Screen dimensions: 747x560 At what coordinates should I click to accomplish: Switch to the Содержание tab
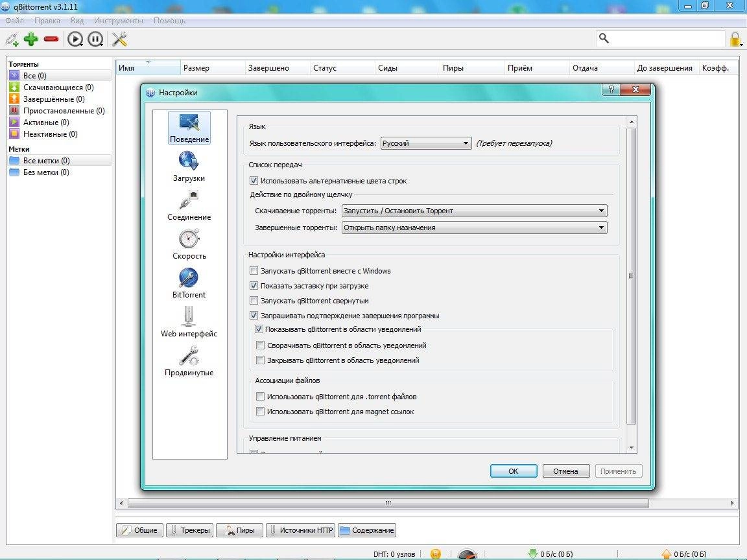367,530
